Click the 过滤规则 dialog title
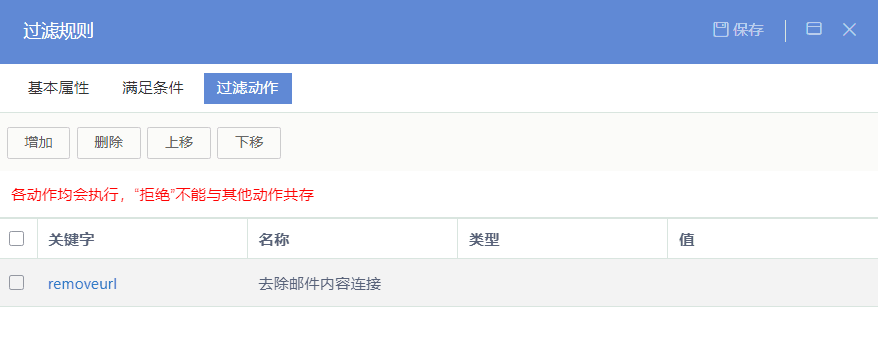 click(x=58, y=31)
